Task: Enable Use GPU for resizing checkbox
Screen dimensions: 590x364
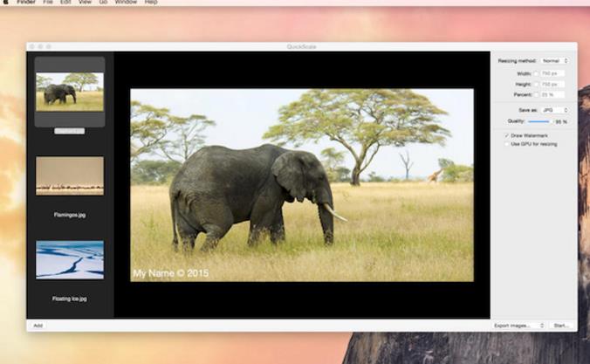Action: click(506, 144)
